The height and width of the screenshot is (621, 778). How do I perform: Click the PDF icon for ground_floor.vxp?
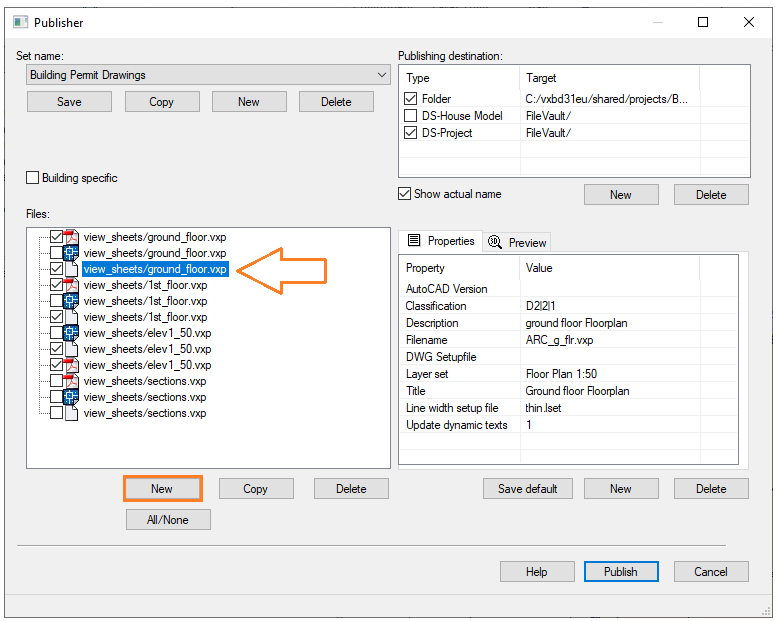pos(71,237)
